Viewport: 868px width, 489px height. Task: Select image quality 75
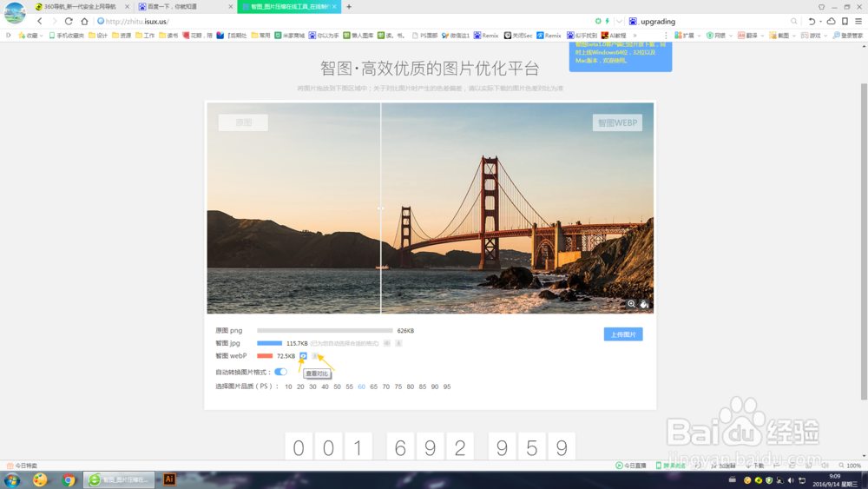[x=398, y=387]
